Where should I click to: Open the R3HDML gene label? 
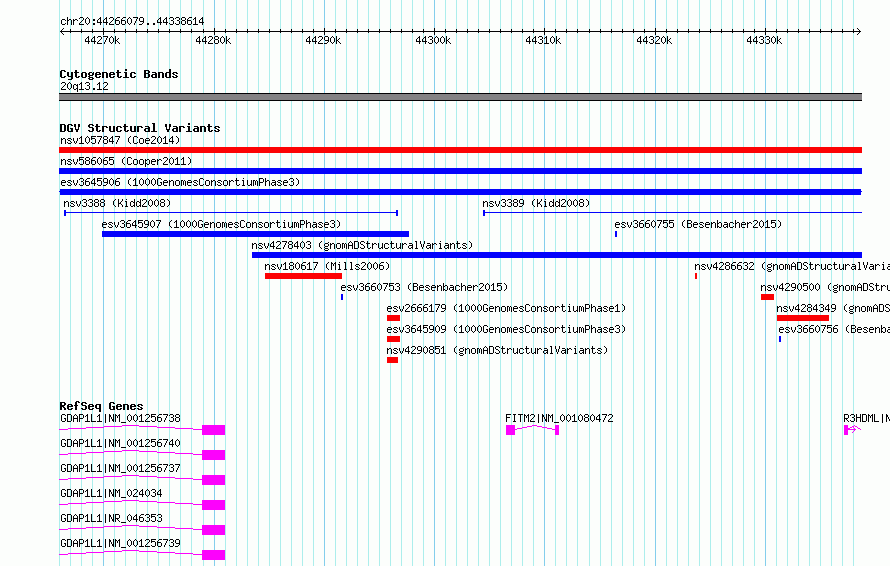coord(866,418)
